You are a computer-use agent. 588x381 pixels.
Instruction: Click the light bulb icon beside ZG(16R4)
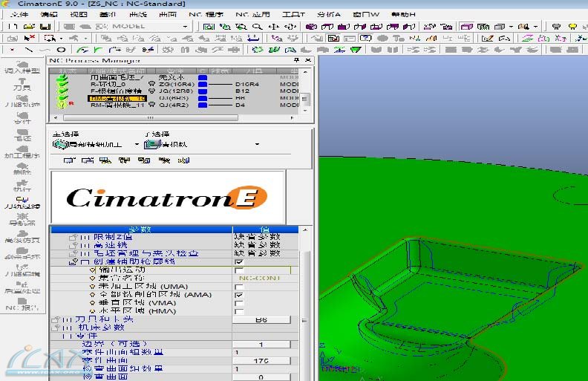pyautogui.click(x=152, y=84)
